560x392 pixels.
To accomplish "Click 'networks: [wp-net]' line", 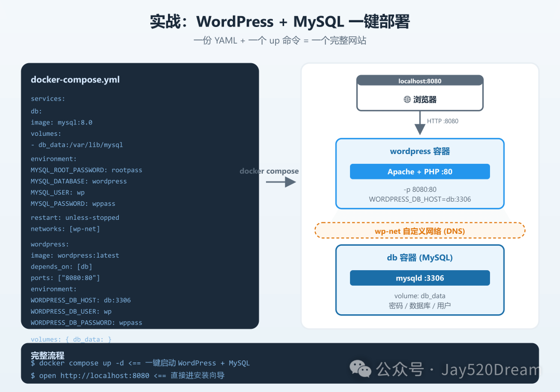I will 65,229.
